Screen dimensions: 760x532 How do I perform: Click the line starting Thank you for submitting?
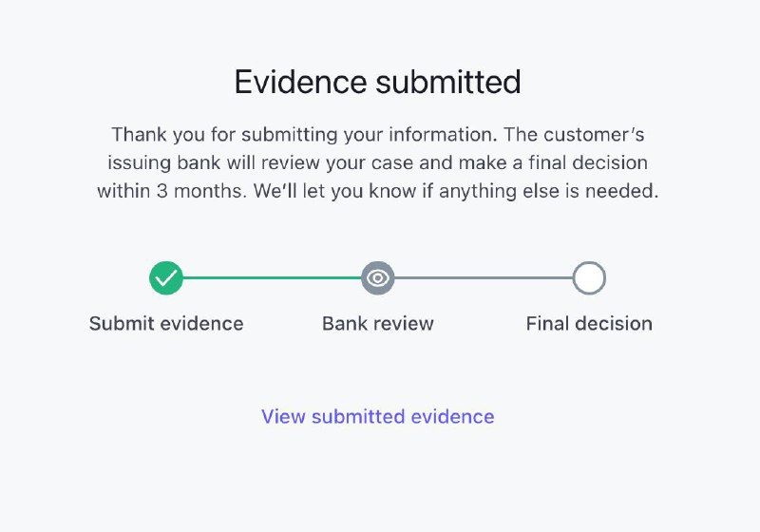pyautogui.click(x=378, y=135)
